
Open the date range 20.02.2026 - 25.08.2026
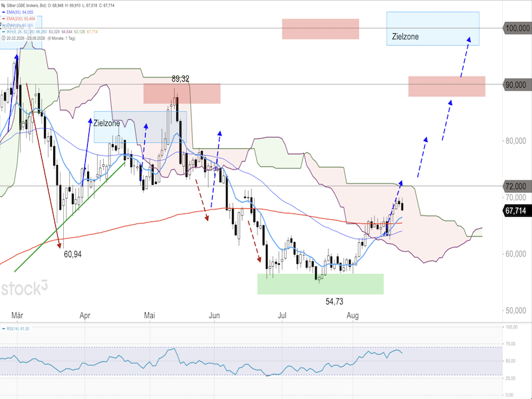(26, 39)
